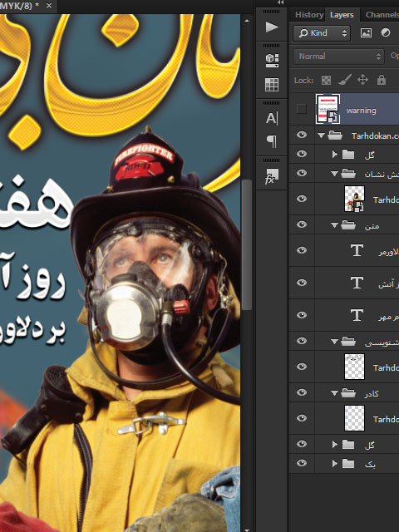Toggle visibility of the متن group

(x=302, y=224)
